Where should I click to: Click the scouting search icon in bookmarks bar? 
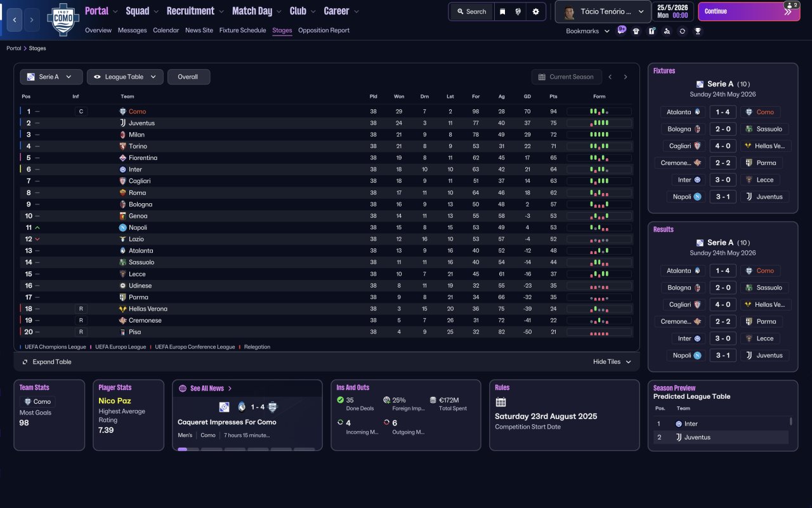[667, 31]
